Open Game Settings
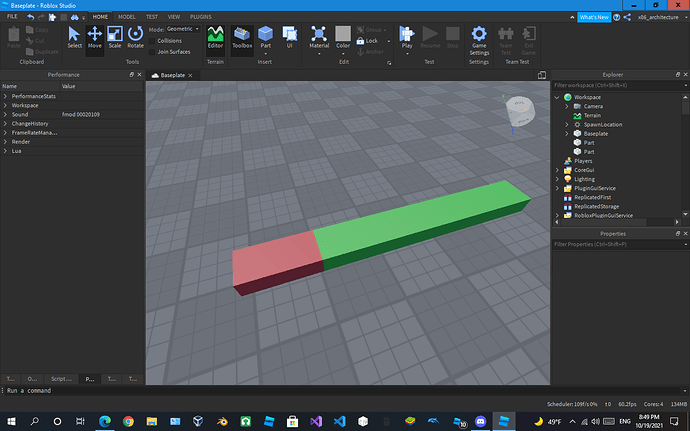This screenshot has width=690, height=431. click(x=479, y=41)
